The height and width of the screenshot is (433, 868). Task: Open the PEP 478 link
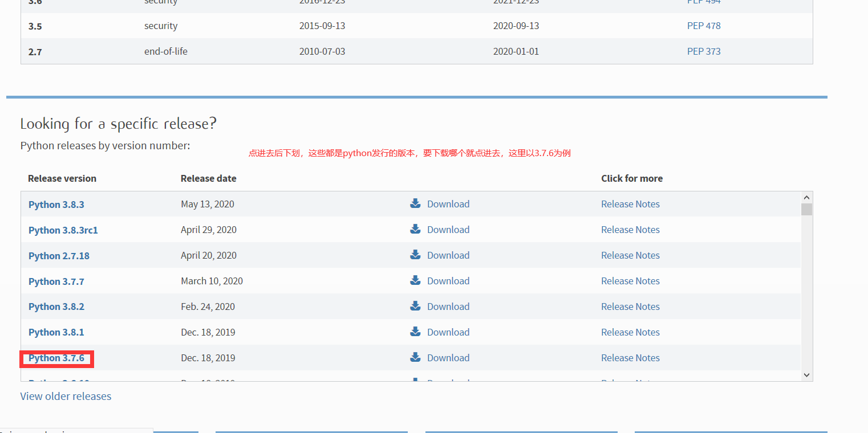point(704,26)
